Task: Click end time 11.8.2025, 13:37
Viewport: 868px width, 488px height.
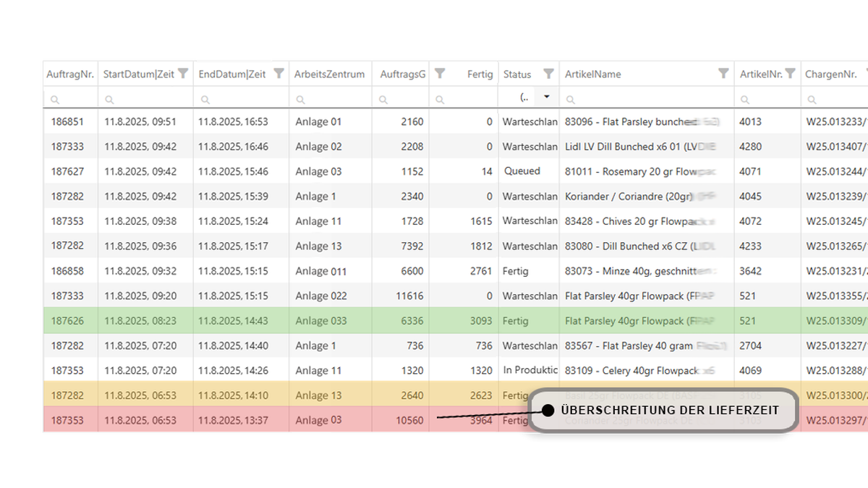Action: pos(234,420)
